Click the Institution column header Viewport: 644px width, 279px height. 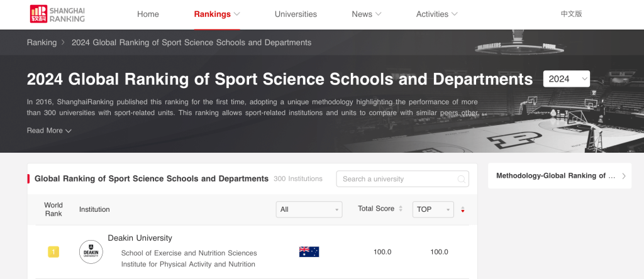(x=94, y=209)
